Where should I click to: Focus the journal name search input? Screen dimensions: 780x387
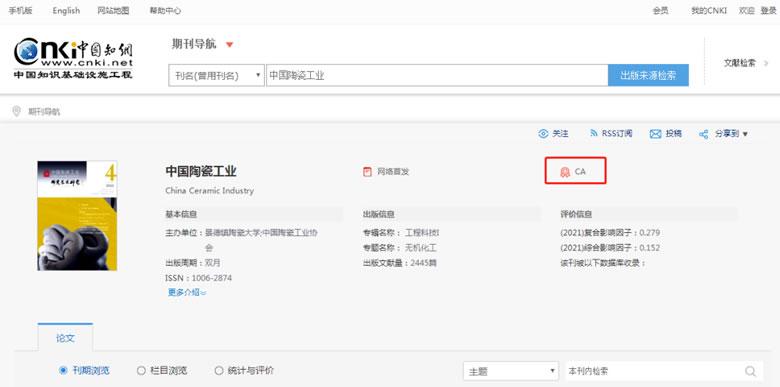click(x=437, y=76)
